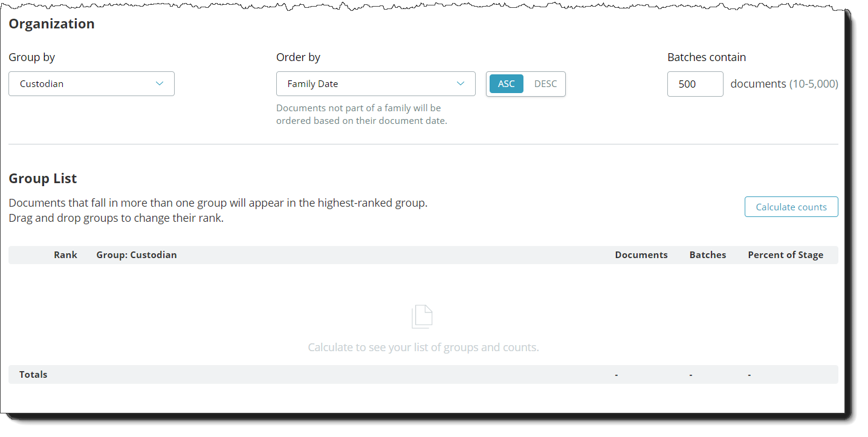Image resolution: width=868 pixels, height=437 pixels.
Task: Select ASC sort order
Action: coord(507,84)
